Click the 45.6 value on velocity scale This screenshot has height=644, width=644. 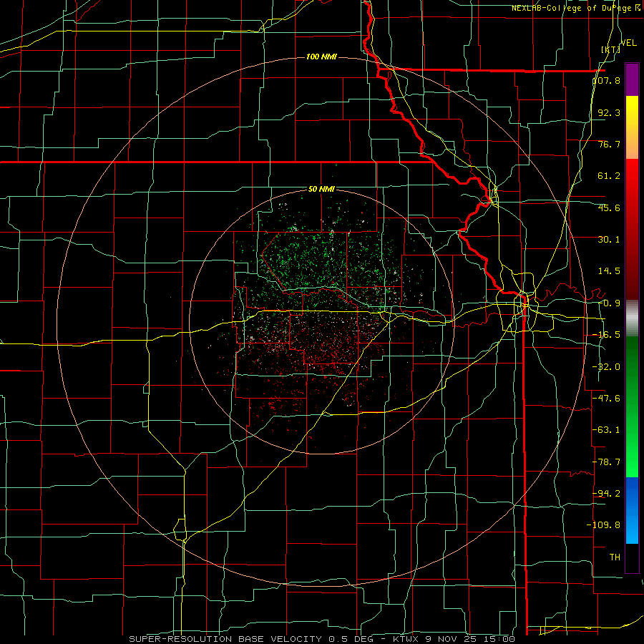click(609, 208)
